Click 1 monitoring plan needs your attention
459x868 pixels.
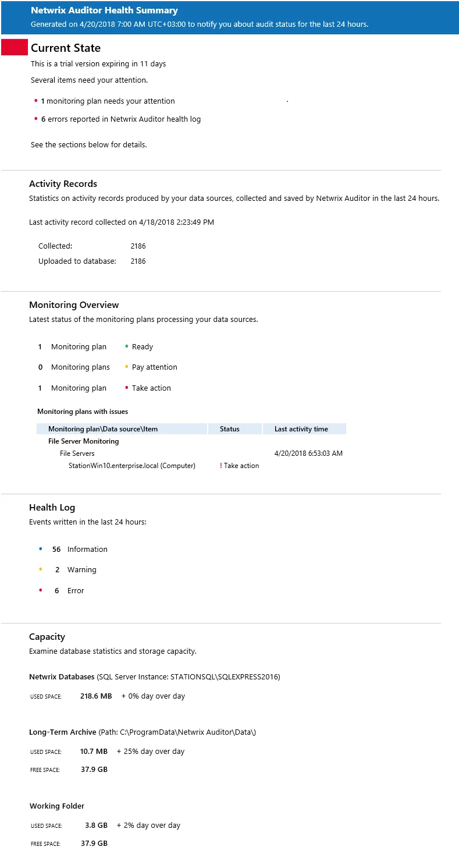pyautogui.click(x=108, y=101)
